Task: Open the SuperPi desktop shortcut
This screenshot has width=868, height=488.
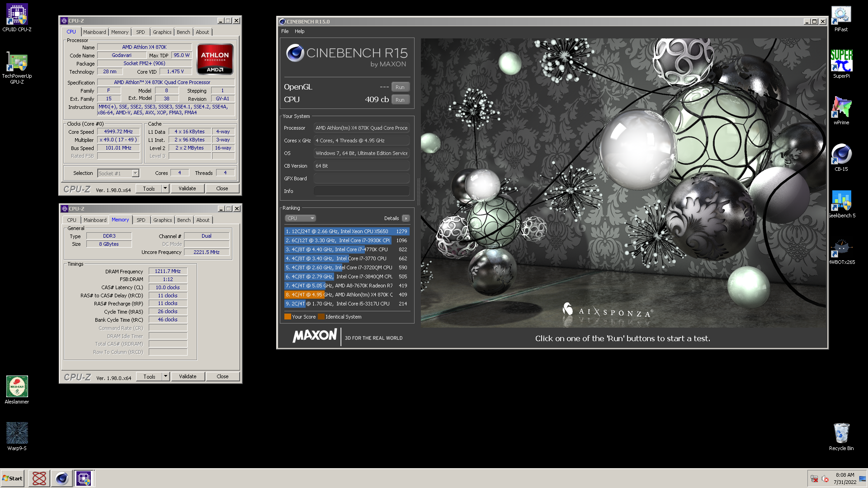Action: tap(841, 64)
